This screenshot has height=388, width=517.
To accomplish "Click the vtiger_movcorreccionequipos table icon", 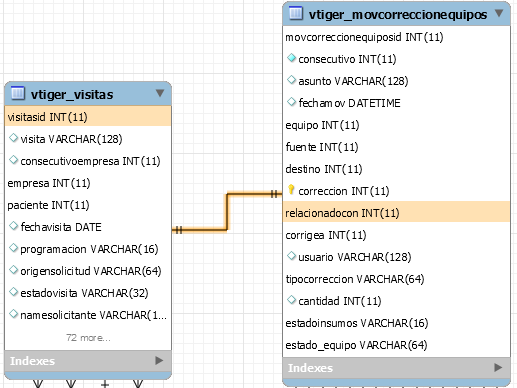I will pyautogui.click(x=296, y=13).
